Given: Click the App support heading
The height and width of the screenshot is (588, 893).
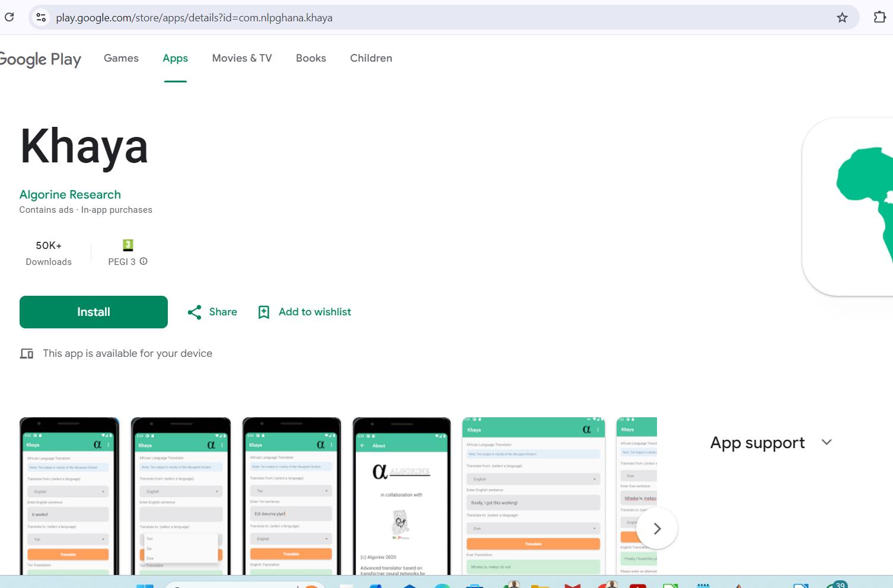Looking at the screenshot, I should pyautogui.click(x=757, y=443).
